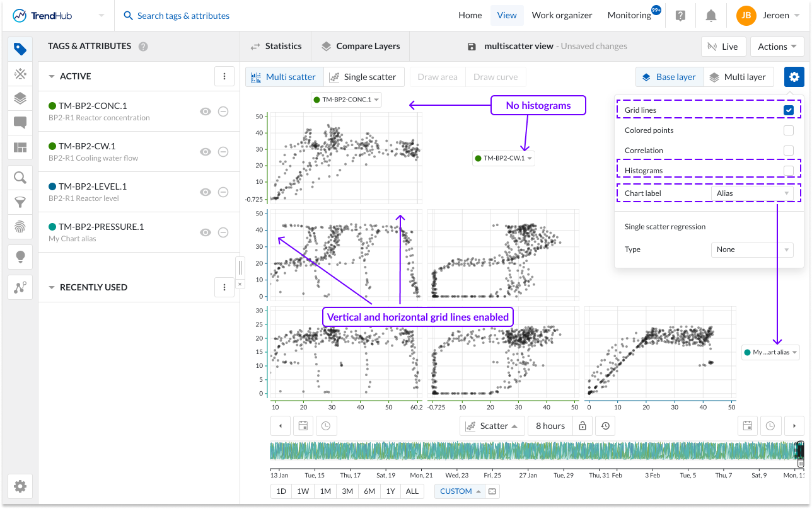This screenshot has height=509, width=812.
Task: Hide TM-BP2-CONC.1 using eye icon
Action: 205,112
